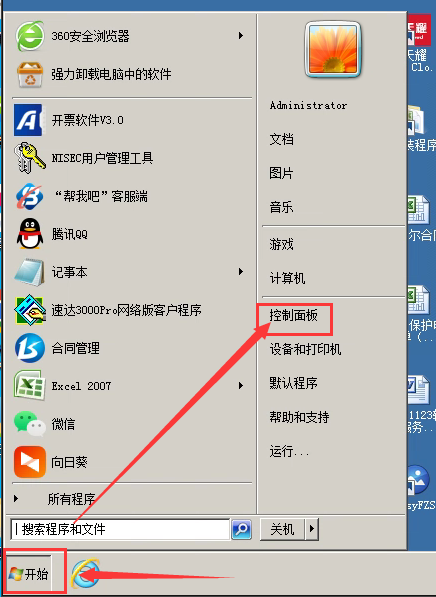Show 所有程序 list

point(71,498)
